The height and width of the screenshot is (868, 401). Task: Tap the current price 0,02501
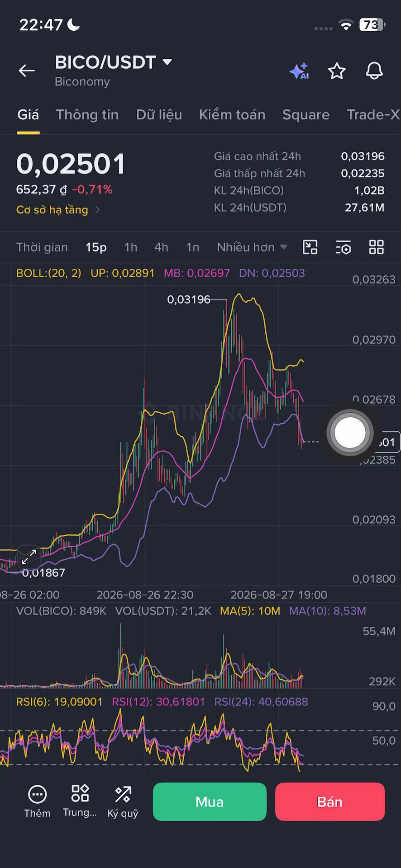[71, 164]
